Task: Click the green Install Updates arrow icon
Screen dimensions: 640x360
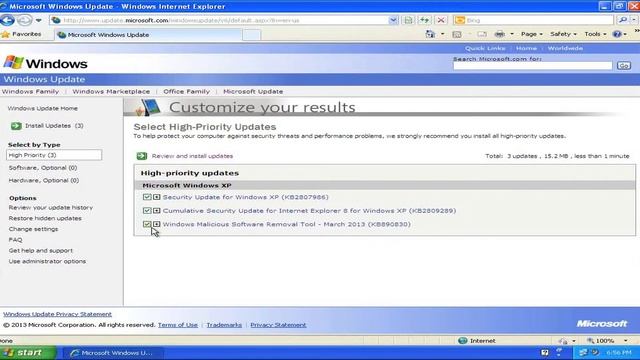Action: (x=16, y=126)
